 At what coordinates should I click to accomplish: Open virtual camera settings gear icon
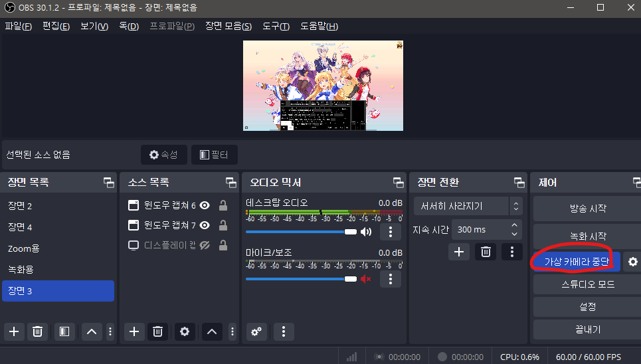633,261
